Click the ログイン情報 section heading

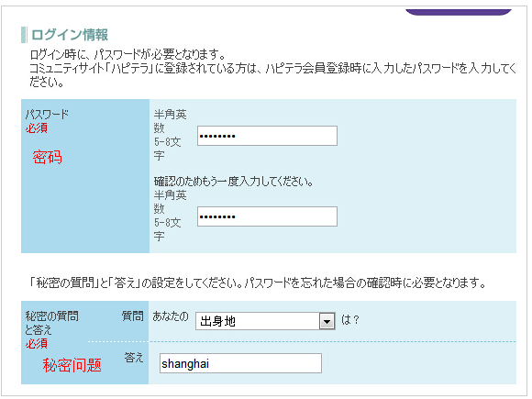coord(70,35)
